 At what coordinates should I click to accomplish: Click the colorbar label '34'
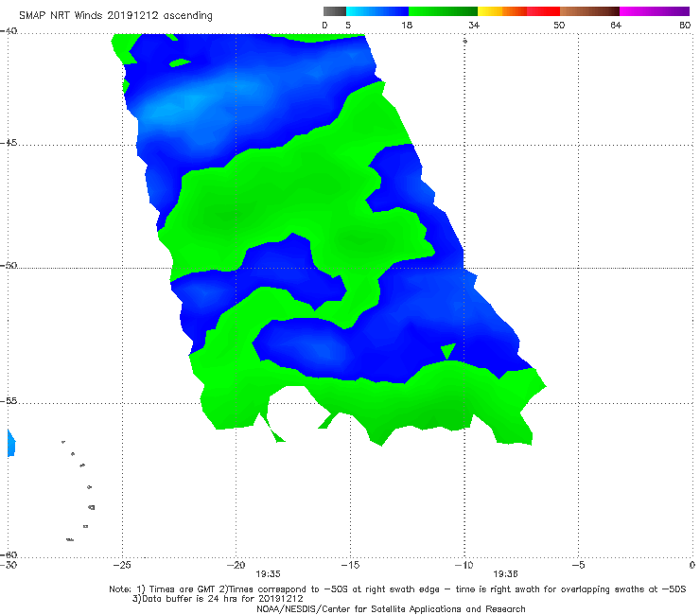tap(474, 25)
